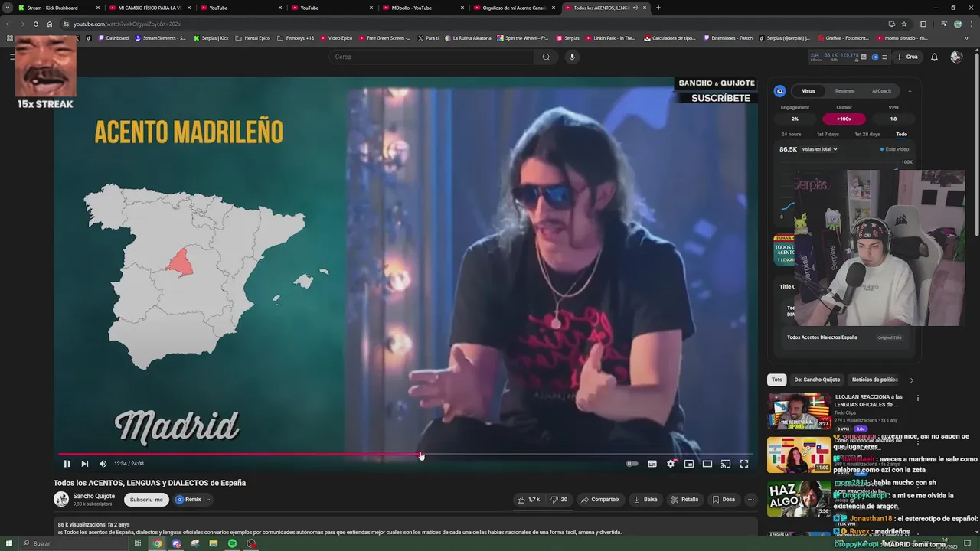
Task: Select the Tots filter chip
Action: click(x=777, y=380)
